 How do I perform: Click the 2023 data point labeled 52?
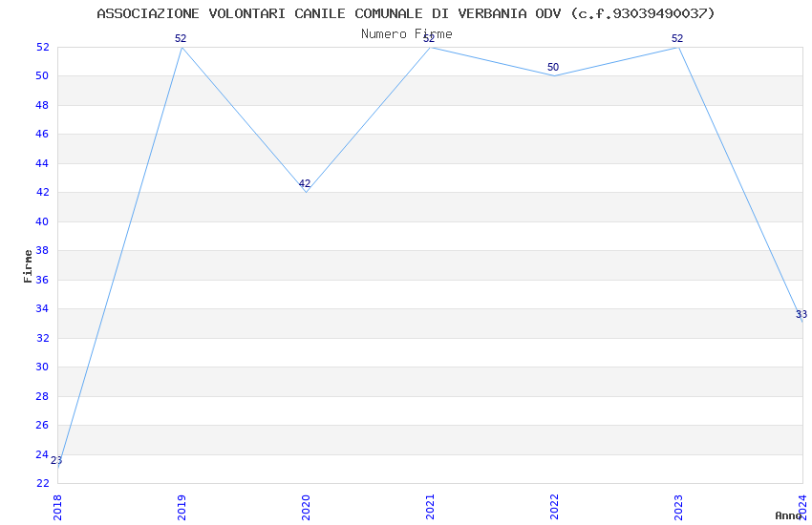677,39
